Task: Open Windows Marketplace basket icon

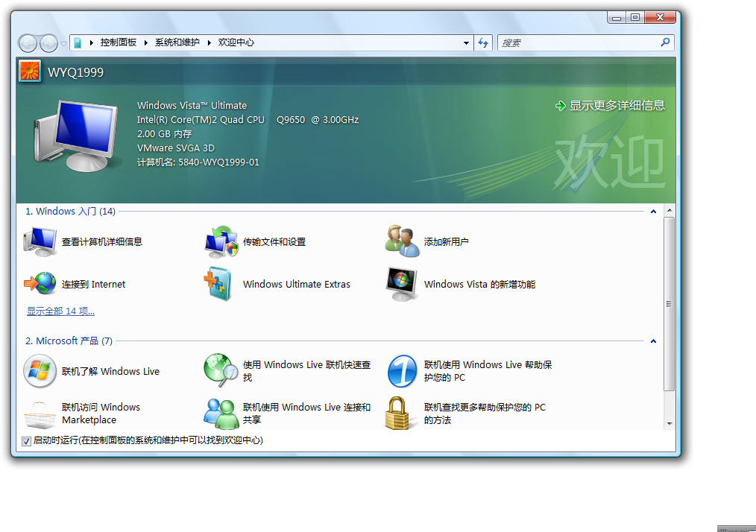Action: tap(40, 414)
